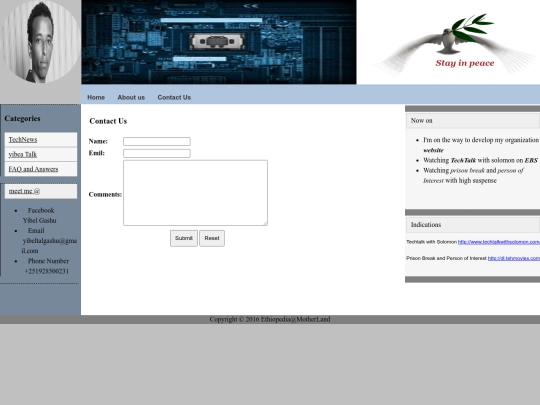Open the Home menu item

pyautogui.click(x=96, y=97)
